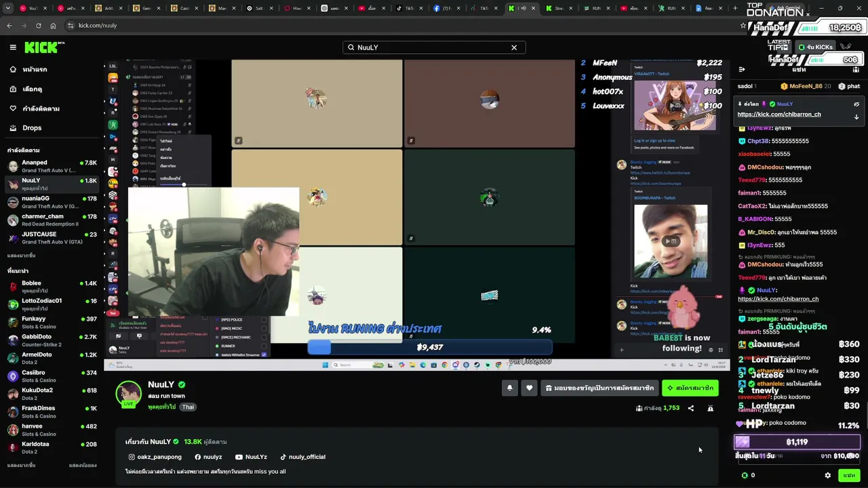This screenshot has height=488, width=868.
Task: Hide the pinned chat message
Action: coord(856,104)
